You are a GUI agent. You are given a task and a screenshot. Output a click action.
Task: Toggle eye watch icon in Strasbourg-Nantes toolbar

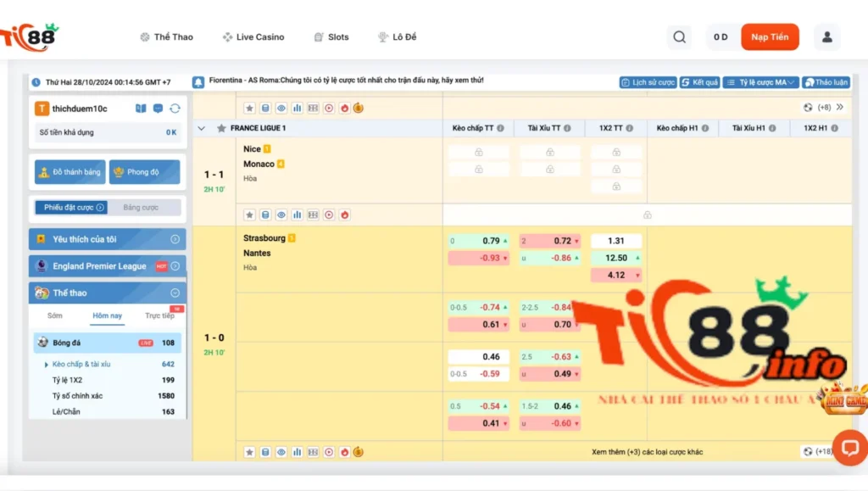coord(281,452)
